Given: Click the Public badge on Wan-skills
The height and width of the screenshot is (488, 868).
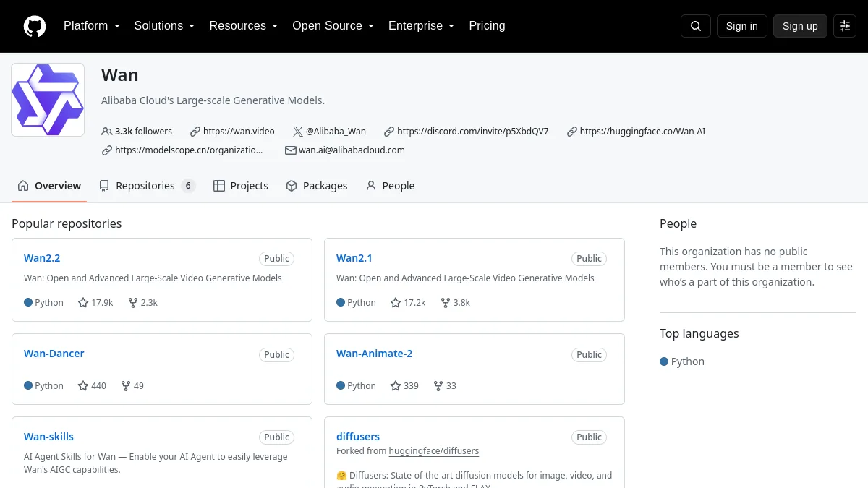Looking at the screenshot, I should pyautogui.click(x=276, y=437).
